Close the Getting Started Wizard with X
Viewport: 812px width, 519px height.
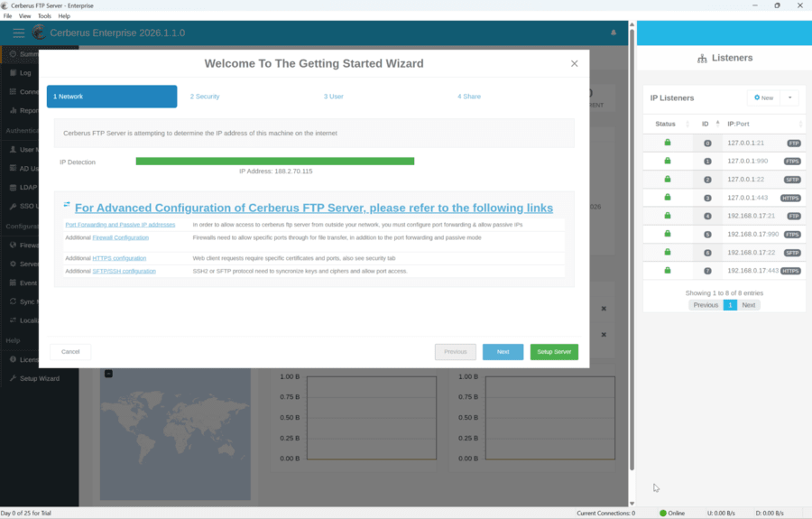click(574, 63)
